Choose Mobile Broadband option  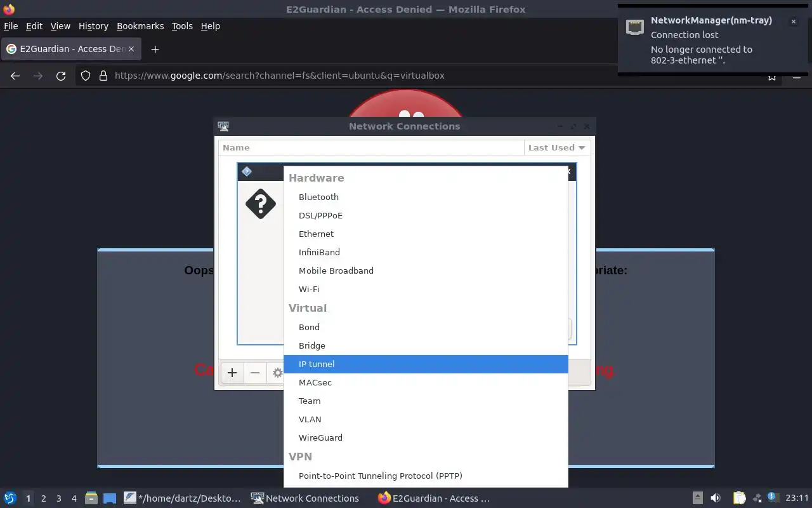426,271
